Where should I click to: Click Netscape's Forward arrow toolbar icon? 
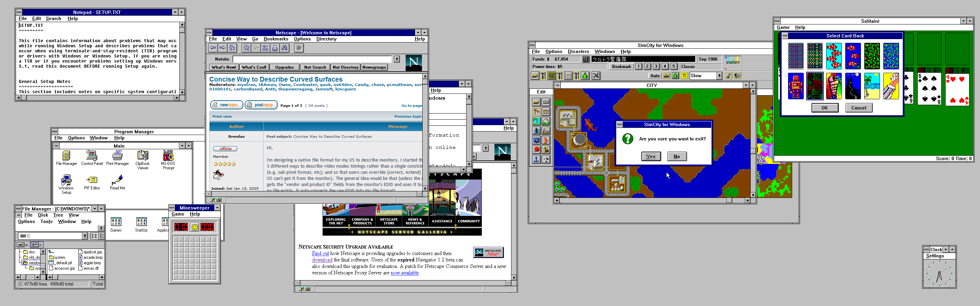point(223,48)
